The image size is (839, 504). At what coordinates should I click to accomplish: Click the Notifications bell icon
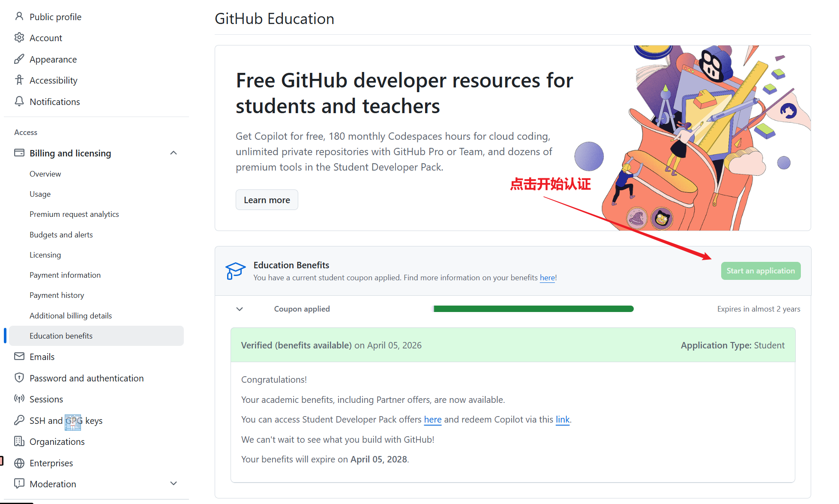19,102
